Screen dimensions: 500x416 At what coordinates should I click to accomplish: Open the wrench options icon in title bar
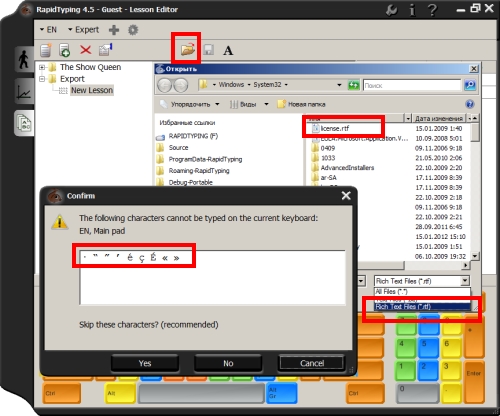point(392,10)
